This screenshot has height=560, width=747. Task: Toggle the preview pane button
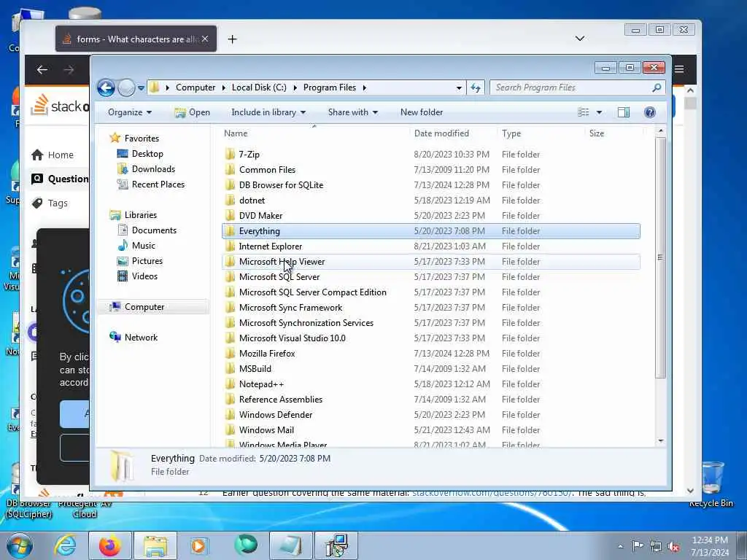point(624,112)
